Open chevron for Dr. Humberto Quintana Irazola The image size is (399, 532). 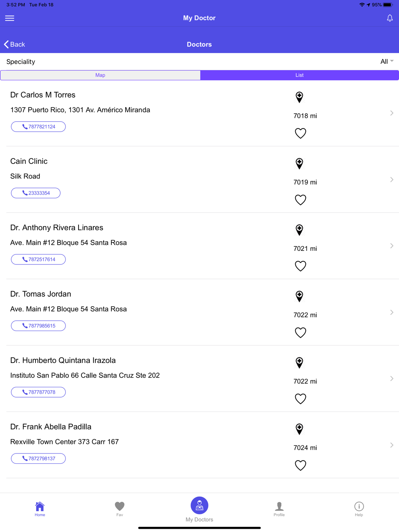392,378
